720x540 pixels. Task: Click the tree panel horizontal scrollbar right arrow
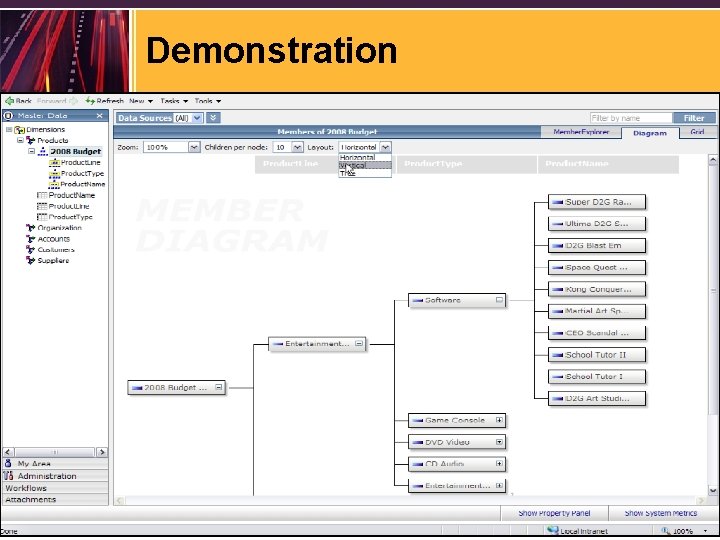click(102, 452)
